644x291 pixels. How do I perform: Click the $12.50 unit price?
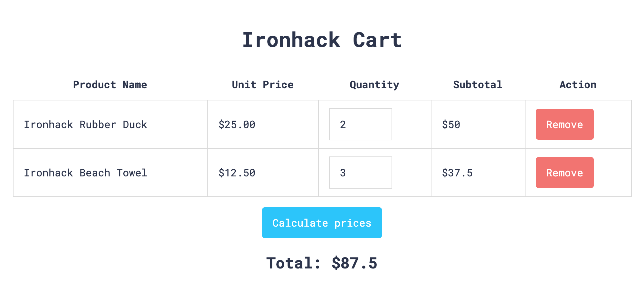(x=237, y=173)
